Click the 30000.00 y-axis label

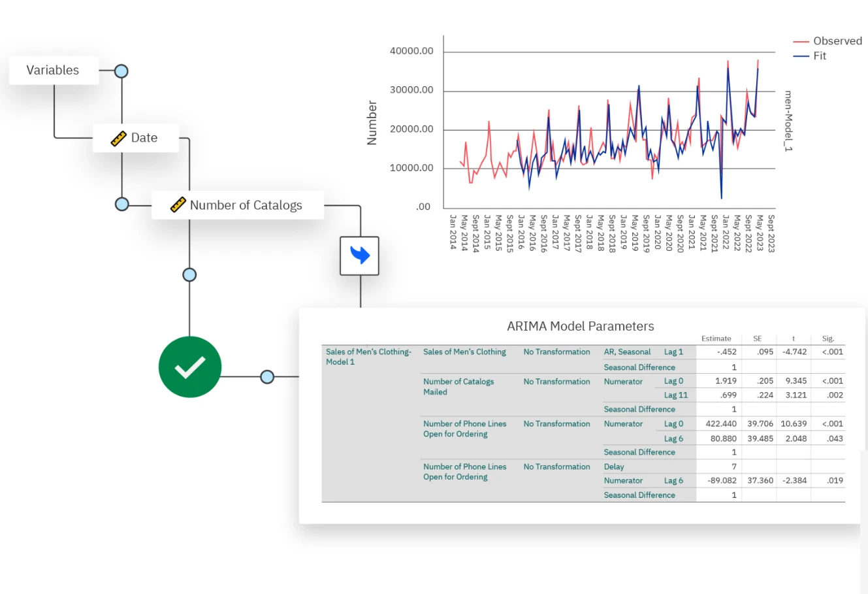(411, 90)
